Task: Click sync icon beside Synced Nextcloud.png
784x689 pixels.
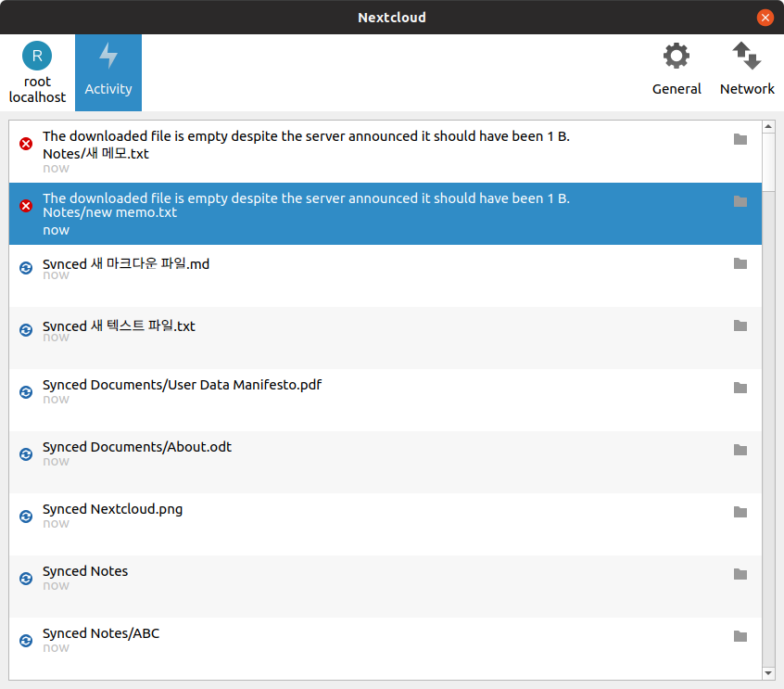Action: coord(26,516)
